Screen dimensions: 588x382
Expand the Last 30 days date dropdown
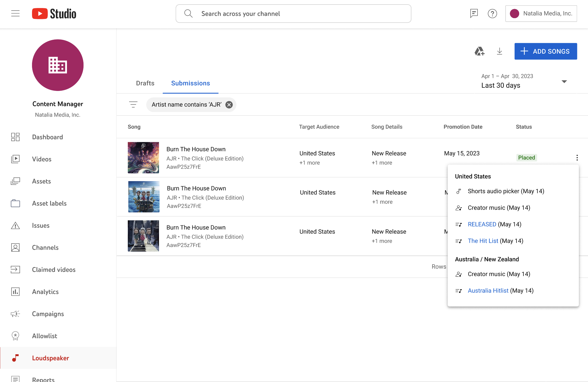564,81
